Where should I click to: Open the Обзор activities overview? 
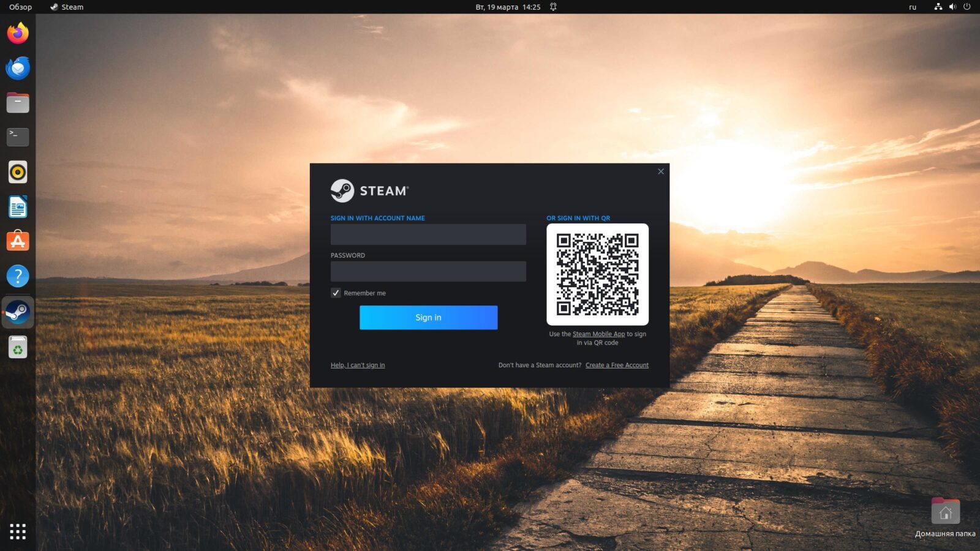20,7
